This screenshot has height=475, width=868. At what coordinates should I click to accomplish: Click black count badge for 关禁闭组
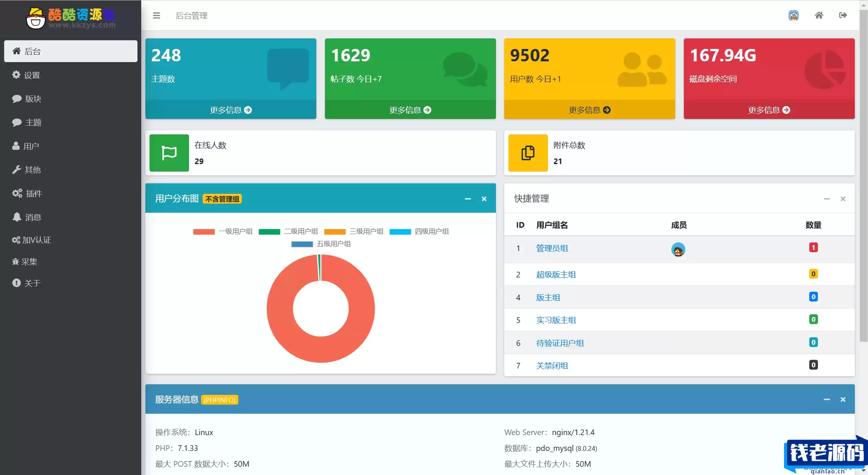click(813, 365)
